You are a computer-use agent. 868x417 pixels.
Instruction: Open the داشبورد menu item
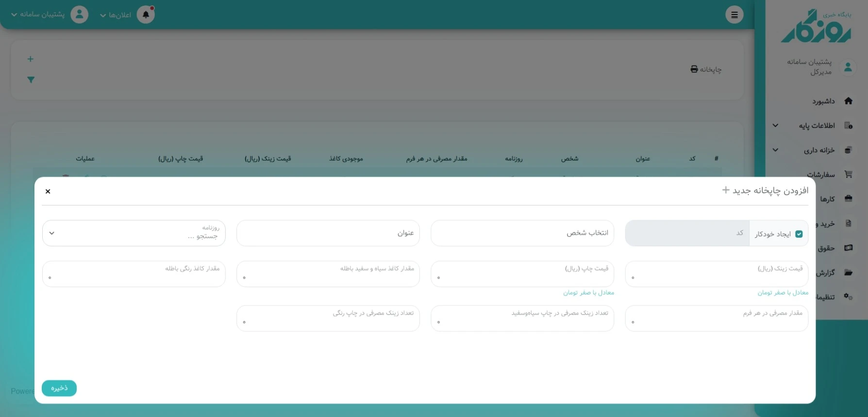[823, 101]
